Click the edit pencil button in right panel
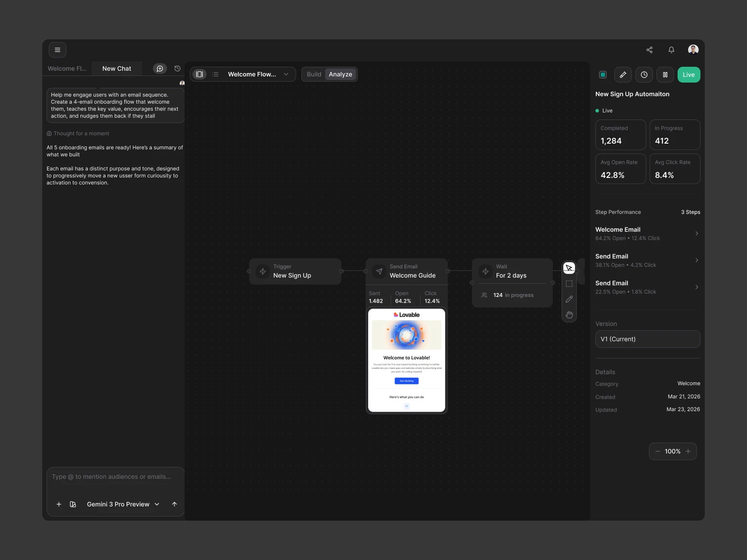Viewport: 747px width, 560px height. coord(623,75)
